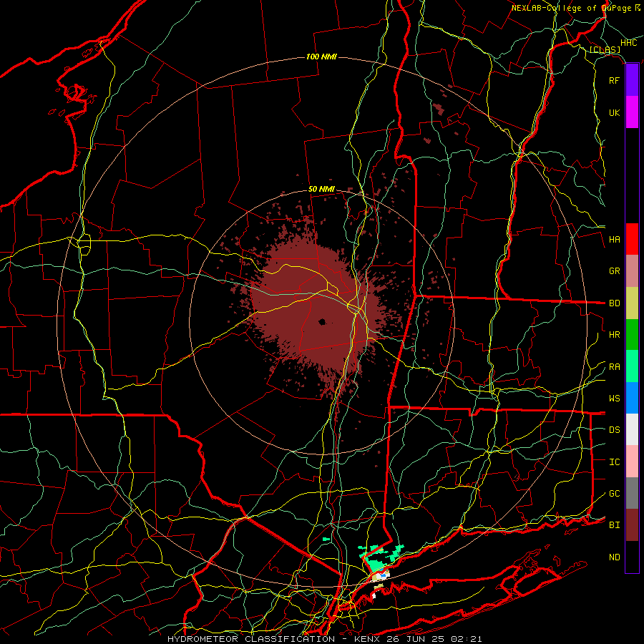Viewport: 644px width, 644px height.
Task: Click the RF purple legend swatch
Action: pyautogui.click(x=632, y=80)
